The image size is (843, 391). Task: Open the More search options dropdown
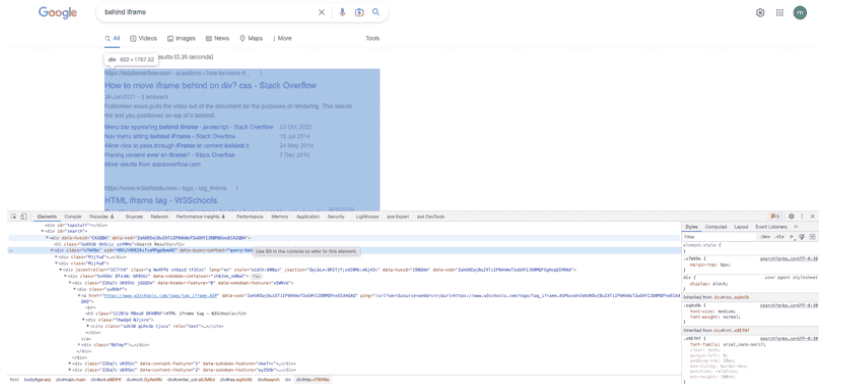tap(282, 38)
